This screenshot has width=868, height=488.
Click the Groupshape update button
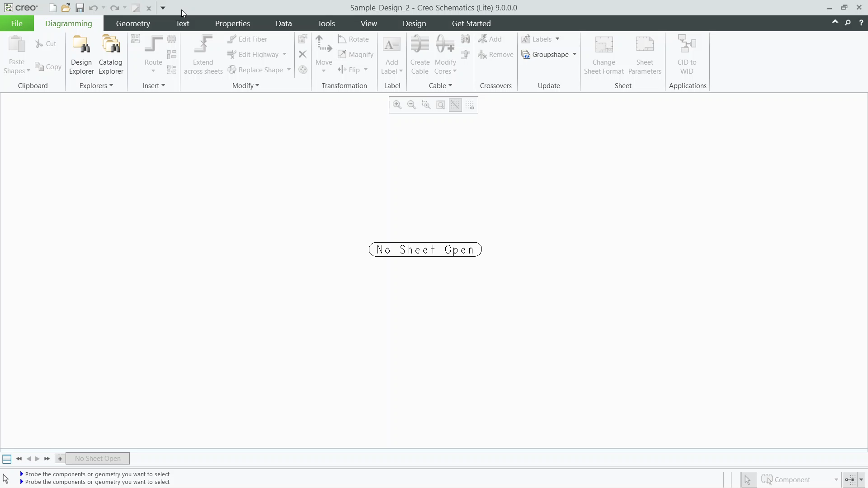545,54
